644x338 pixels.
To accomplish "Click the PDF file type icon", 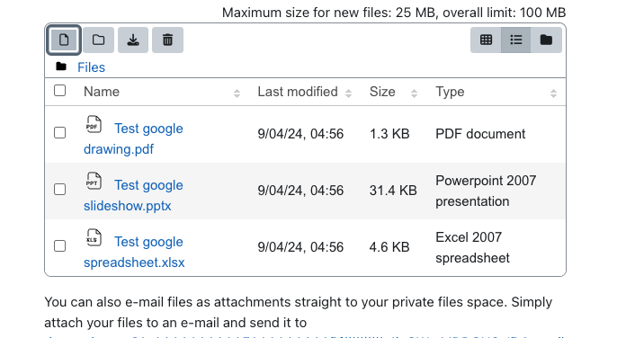I will 94,124.
